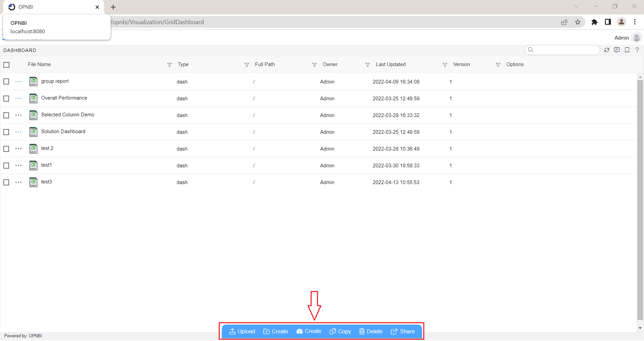This screenshot has height=341, width=644.
Task: Open the Chrome three-dot menu
Action: 635,22
